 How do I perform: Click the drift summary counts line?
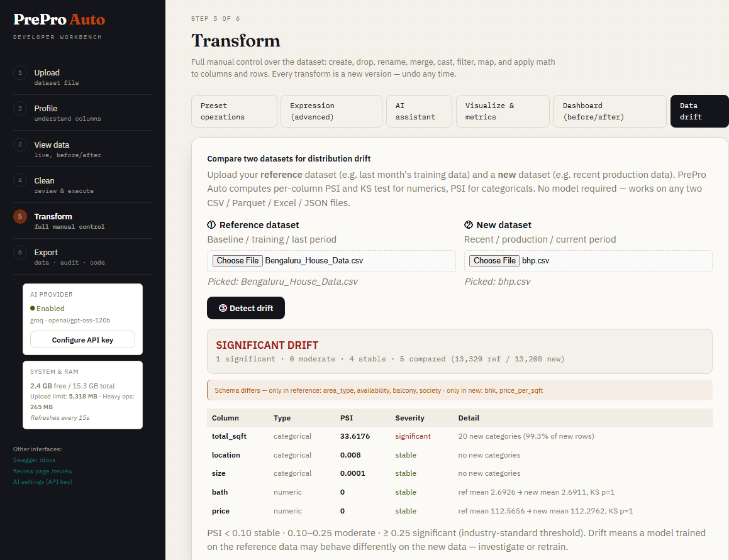[390, 360]
